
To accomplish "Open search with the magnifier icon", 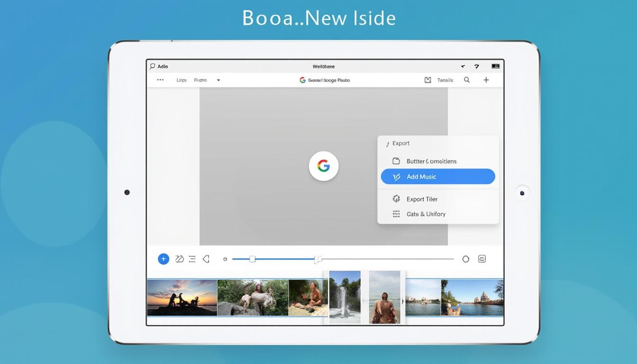I will coord(467,80).
